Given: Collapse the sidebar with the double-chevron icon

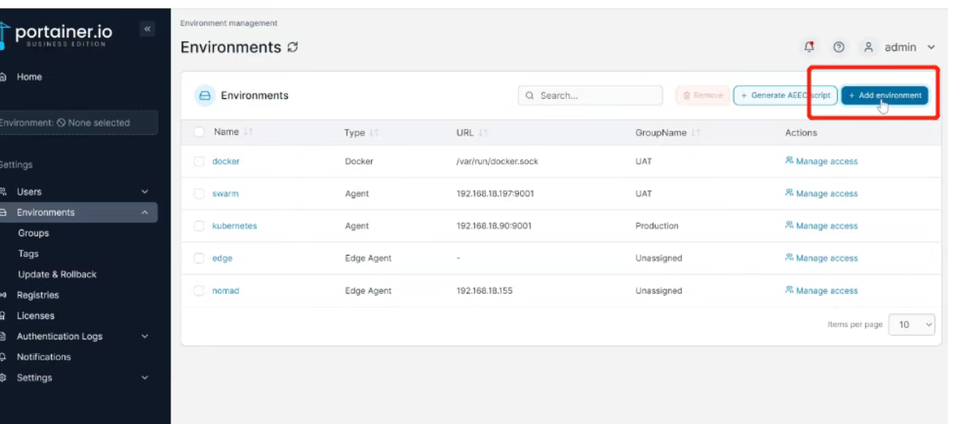Looking at the screenshot, I should 148,29.
